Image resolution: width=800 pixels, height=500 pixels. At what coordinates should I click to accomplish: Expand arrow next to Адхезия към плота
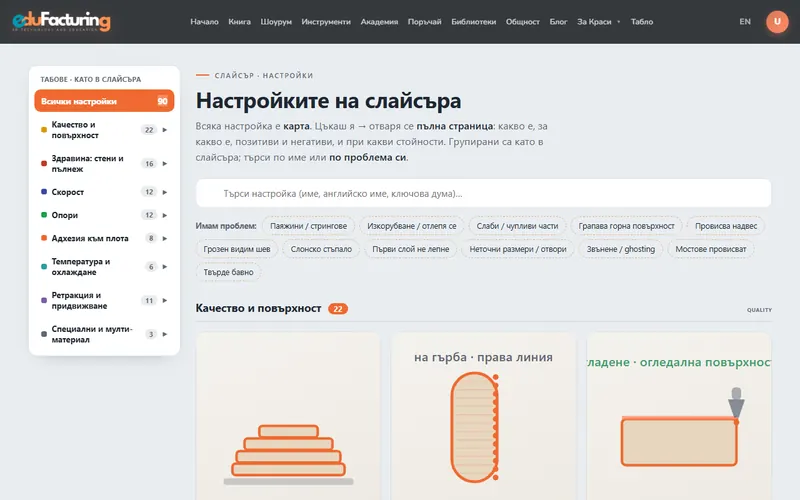[165, 238]
